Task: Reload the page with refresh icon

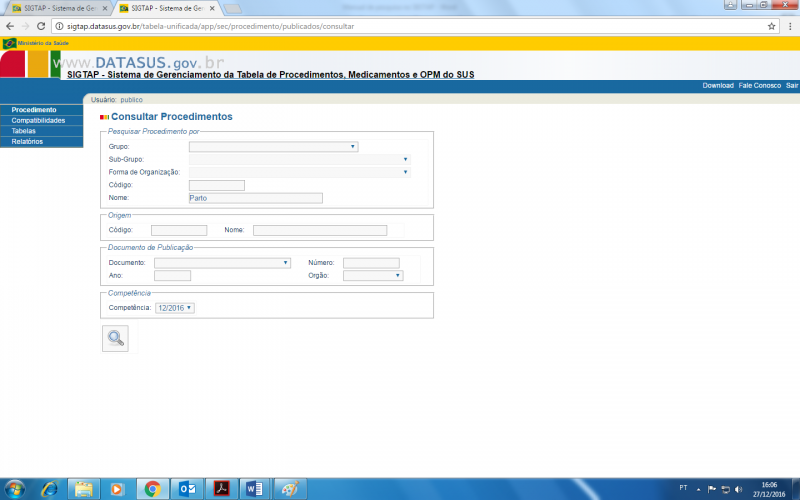Action: click(x=41, y=26)
